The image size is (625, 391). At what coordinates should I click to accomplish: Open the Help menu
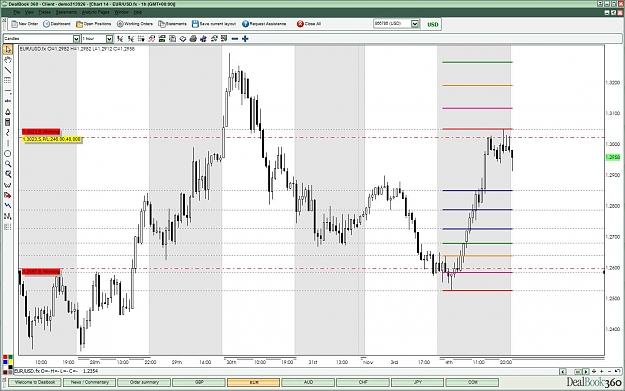138,12
